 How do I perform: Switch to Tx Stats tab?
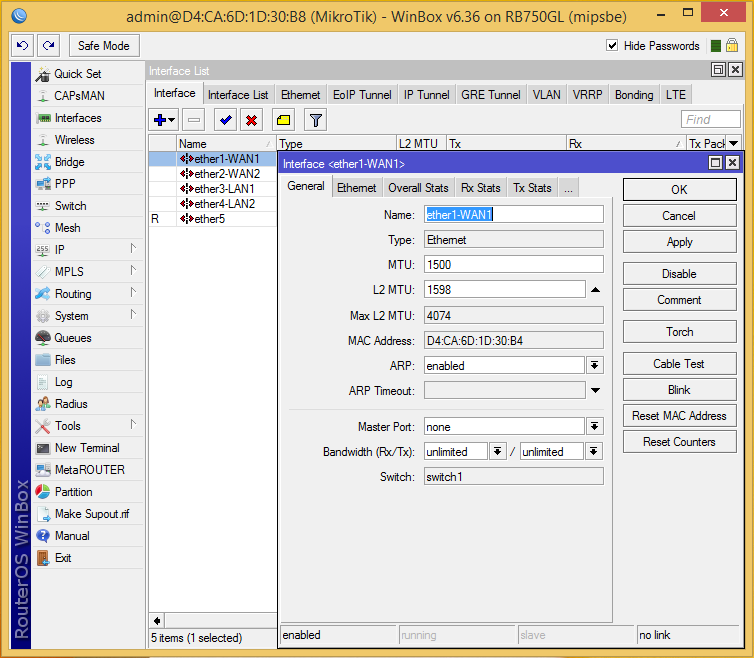point(532,188)
